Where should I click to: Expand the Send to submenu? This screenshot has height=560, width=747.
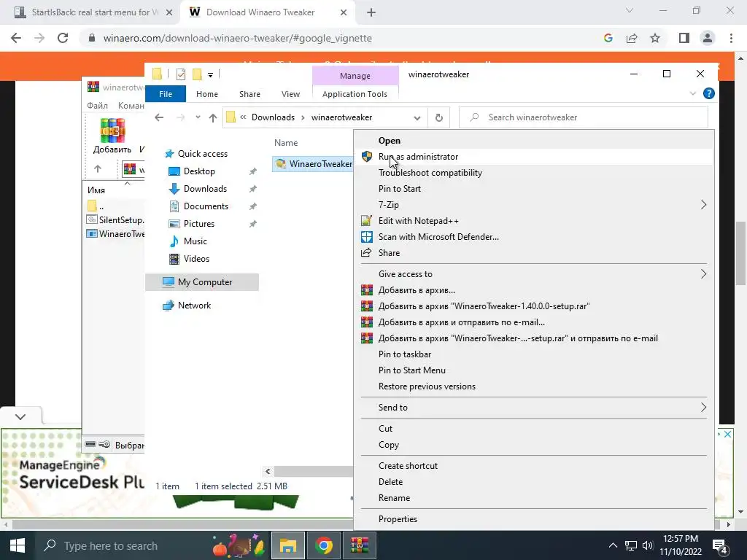[533, 408]
